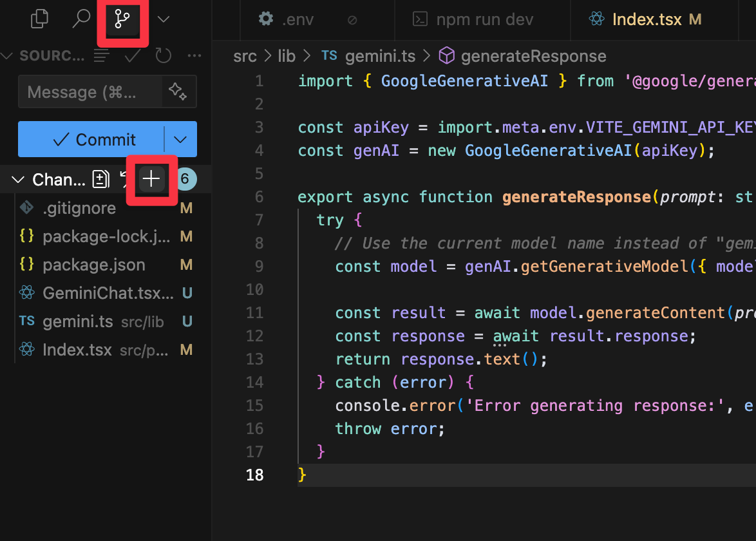The width and height of the screenshot is (756, 541).
Task: Switch to the npm run dev terminal tab
Action: pyautogui.click(x=482, y=19)
